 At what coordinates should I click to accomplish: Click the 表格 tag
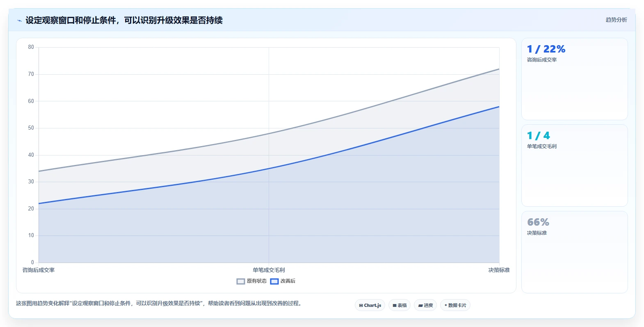tap(400, 305)
